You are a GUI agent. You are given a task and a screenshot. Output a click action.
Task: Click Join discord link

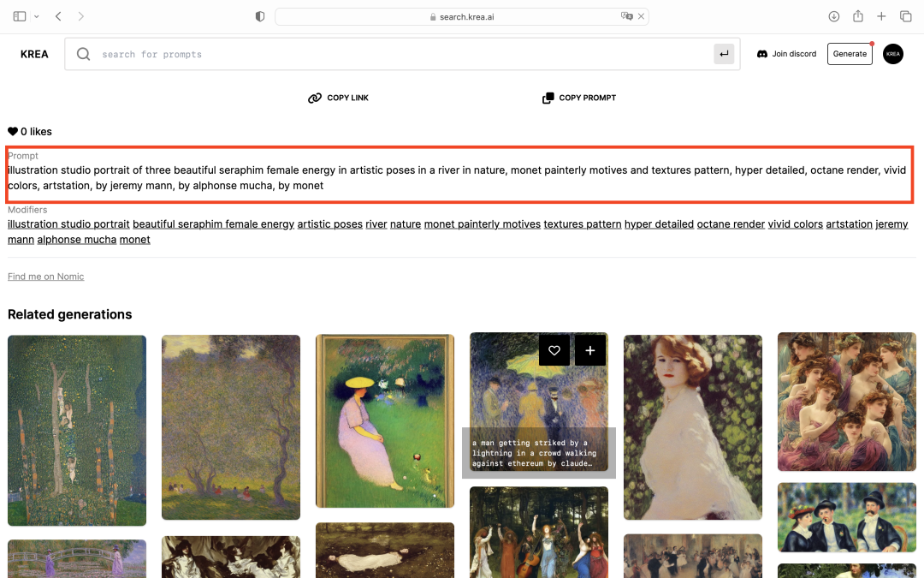[x=786, y=54]
